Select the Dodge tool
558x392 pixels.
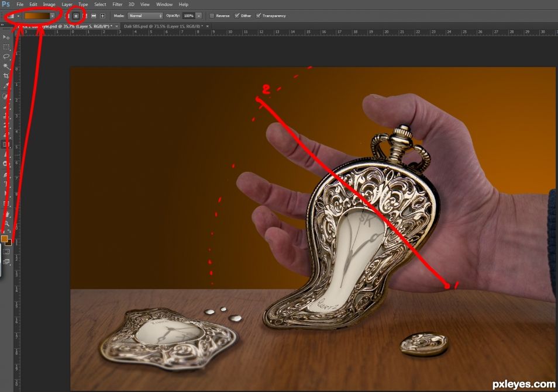coord(6,164)
